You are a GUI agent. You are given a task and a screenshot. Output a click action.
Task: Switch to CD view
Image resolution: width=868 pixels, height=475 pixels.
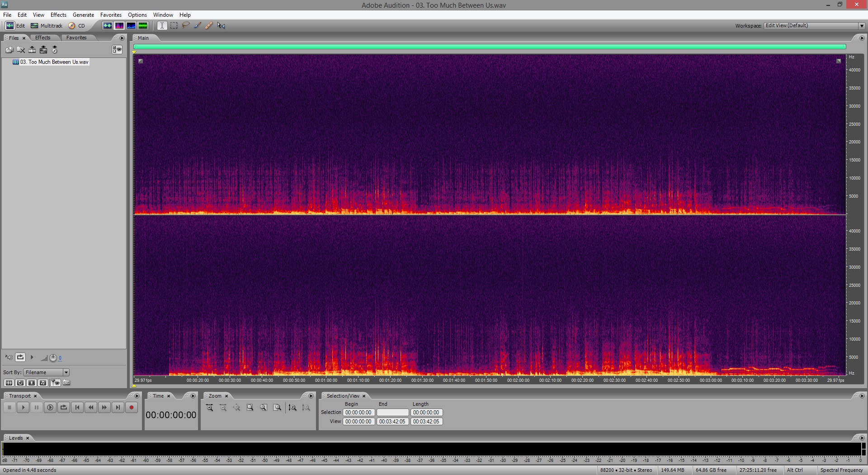[77, 26]
